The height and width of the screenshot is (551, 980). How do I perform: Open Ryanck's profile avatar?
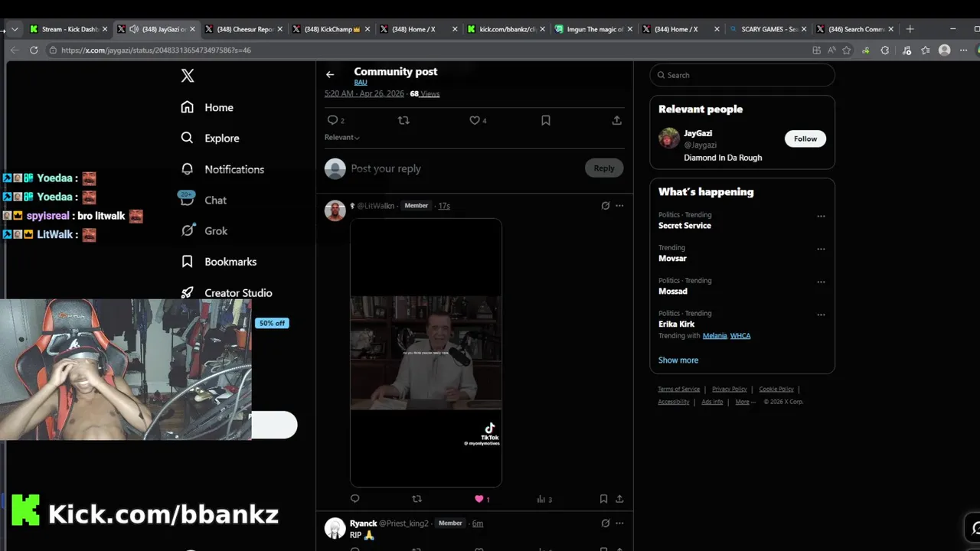point(335,528)
